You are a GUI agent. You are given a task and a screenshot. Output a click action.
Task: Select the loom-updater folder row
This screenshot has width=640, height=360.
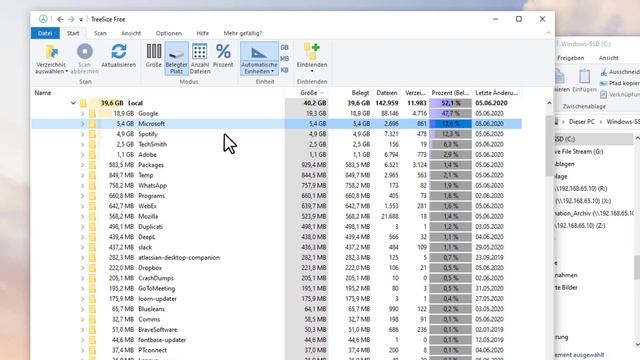point(277,299)
